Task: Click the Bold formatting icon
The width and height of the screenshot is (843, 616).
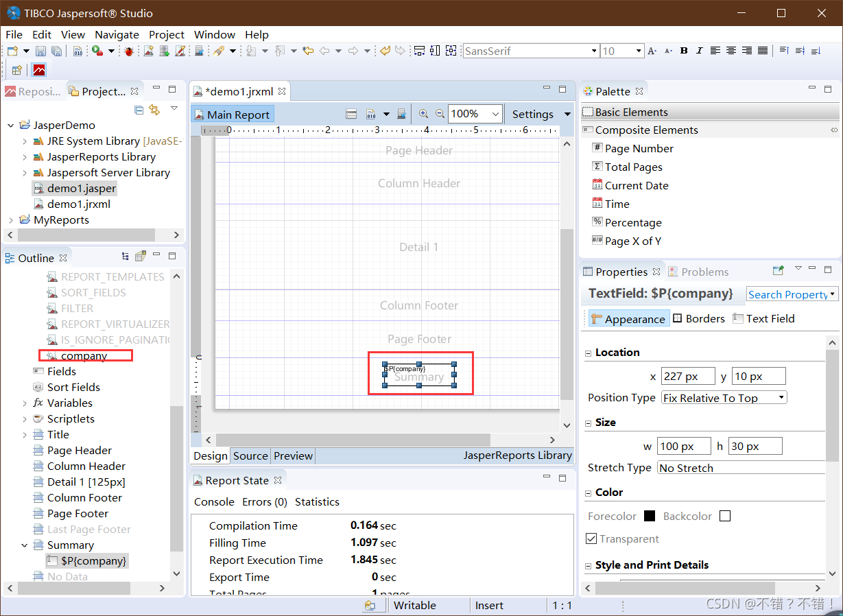Action: 684,51
